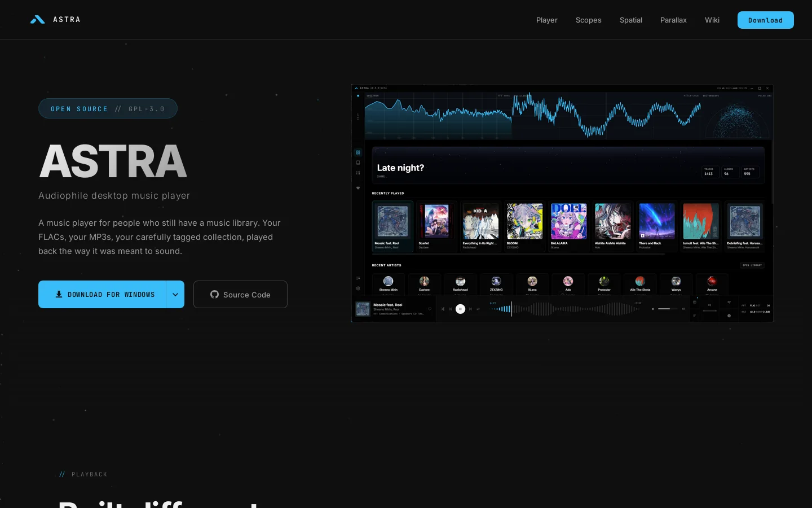The width and height of the screenshot is (812, 508).
Task: Click the heart favorites icon in preview sidebar
Action: click(358, 188)
